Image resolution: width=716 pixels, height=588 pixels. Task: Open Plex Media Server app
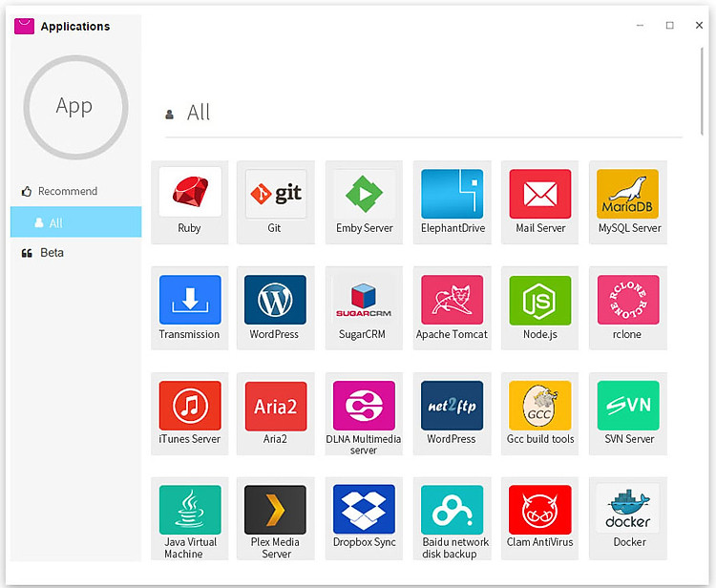[275, 510]
